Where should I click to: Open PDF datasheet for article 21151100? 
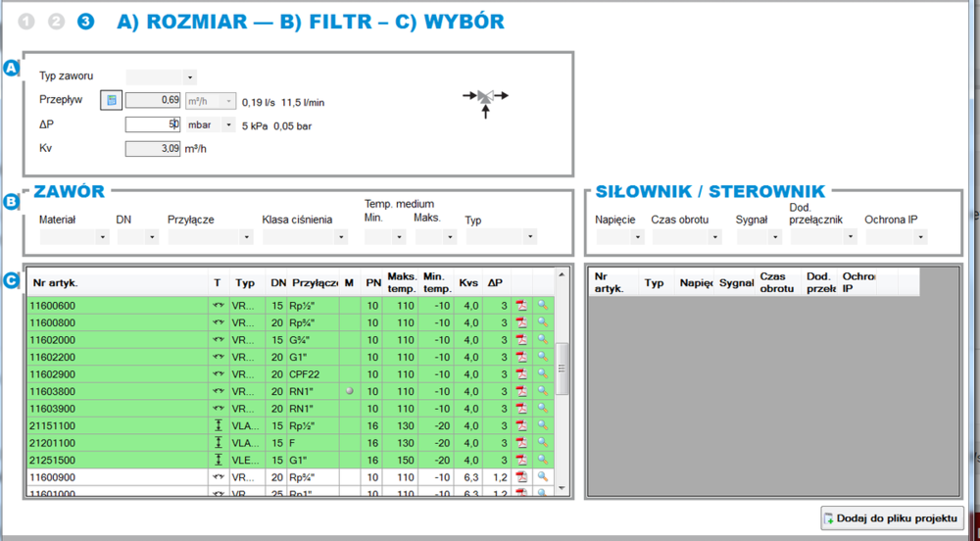pyautogui.click(x=521, y=425)
